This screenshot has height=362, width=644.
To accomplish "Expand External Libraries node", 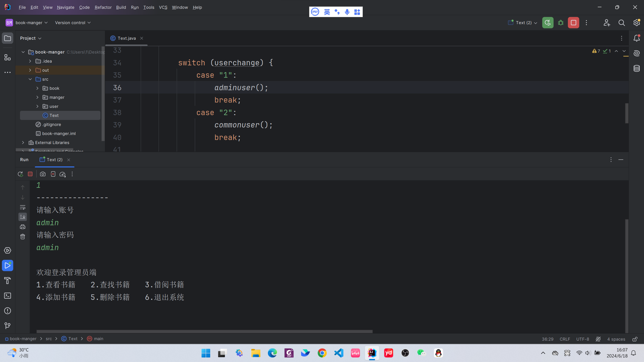I will tap(23, 143).
